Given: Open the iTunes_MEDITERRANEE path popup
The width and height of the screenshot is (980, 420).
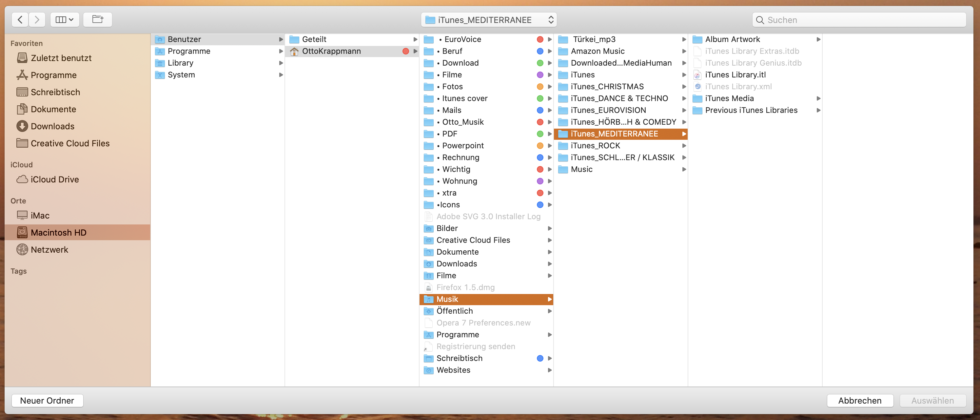Looking at the screenshot, I should click(x=488, y=20).
